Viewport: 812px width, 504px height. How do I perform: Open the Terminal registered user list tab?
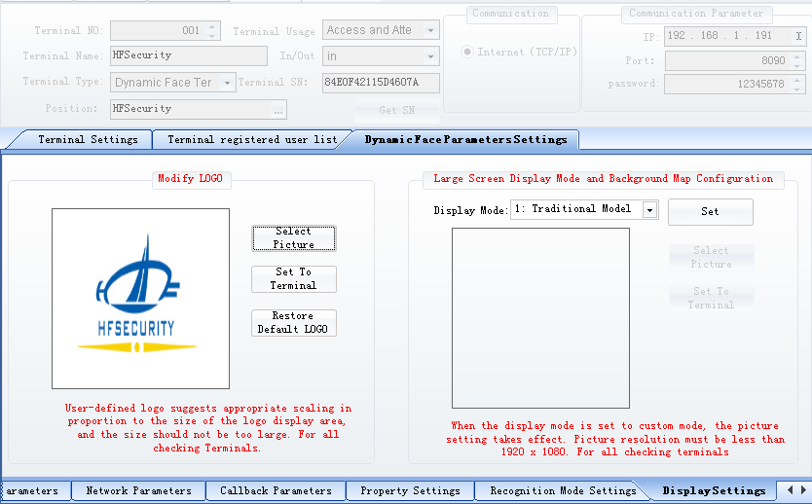251,140
